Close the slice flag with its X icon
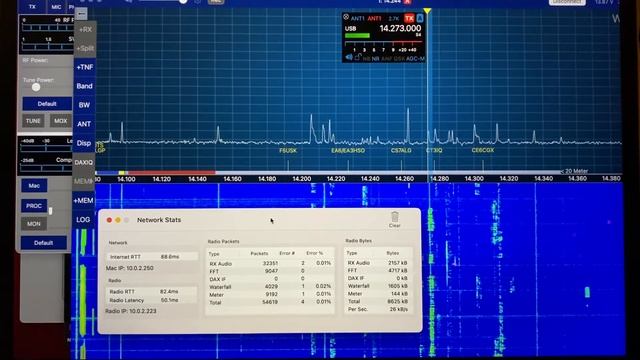 click(346, 17)
